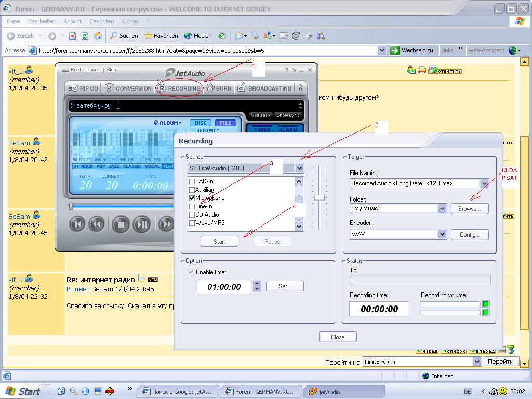Click JetAudio Preferences link
Screen dimensions: 532x399
pyautogui.click(x=86, y=69)
